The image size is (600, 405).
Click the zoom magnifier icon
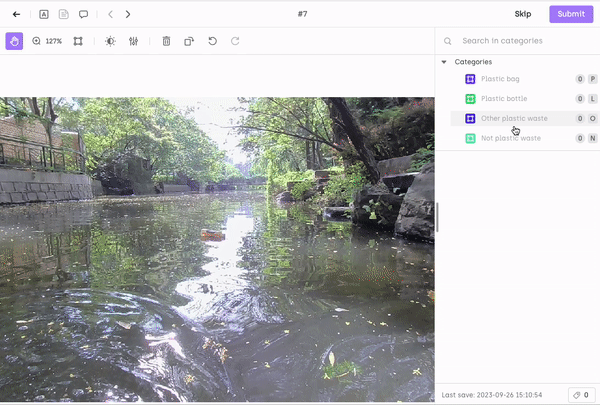tap(36, 41)
